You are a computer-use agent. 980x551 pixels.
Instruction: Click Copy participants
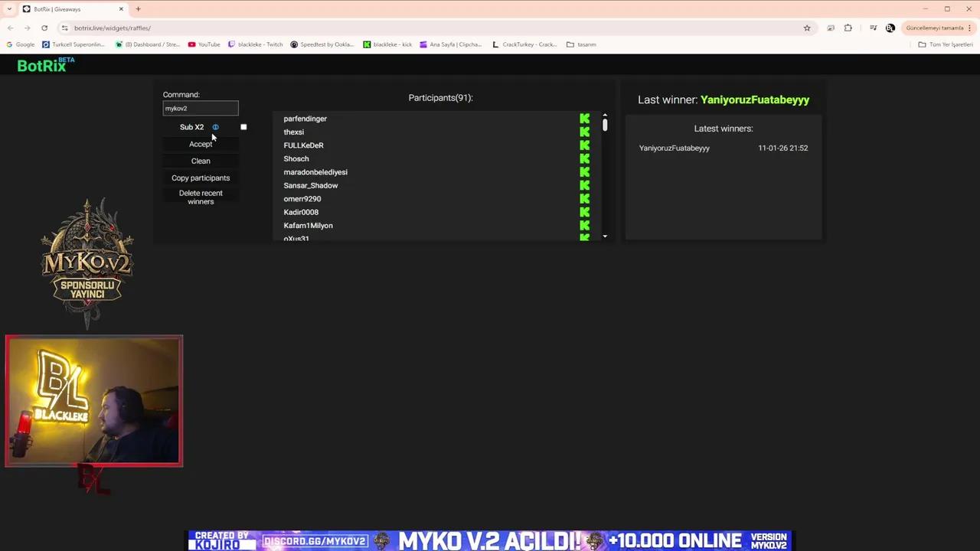201,178
